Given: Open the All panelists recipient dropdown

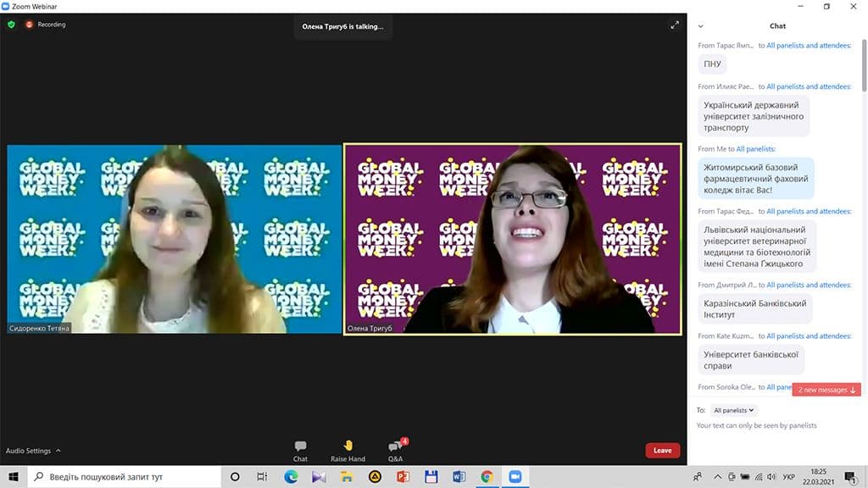Looking at the screenshot, I should [733, 410].
